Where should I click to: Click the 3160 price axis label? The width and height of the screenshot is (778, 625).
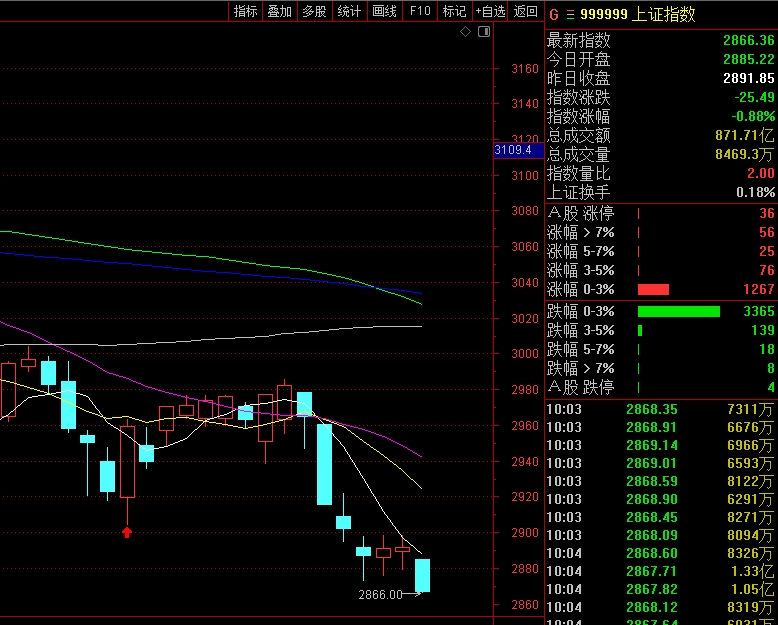525,68
